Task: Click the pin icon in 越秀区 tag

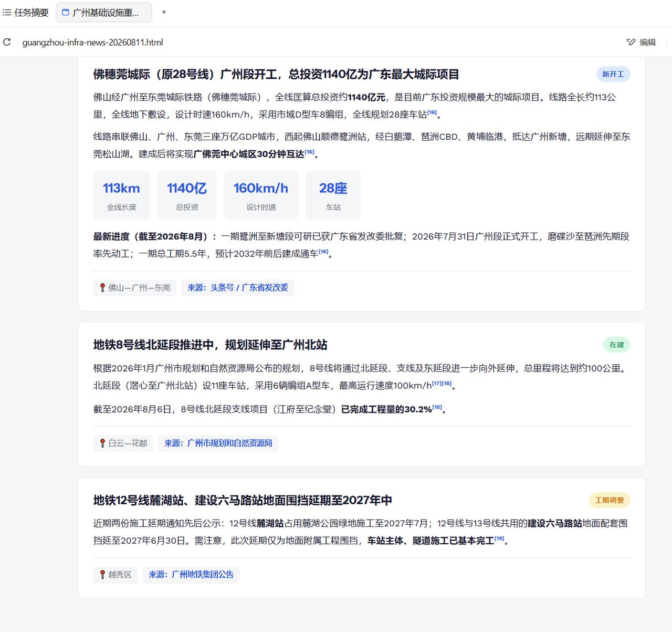Action: click(x=102, y=574)
